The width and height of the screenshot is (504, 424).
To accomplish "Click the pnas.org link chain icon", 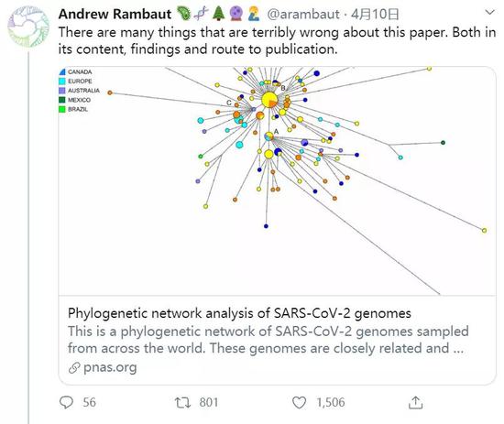I will pos(74,368).
